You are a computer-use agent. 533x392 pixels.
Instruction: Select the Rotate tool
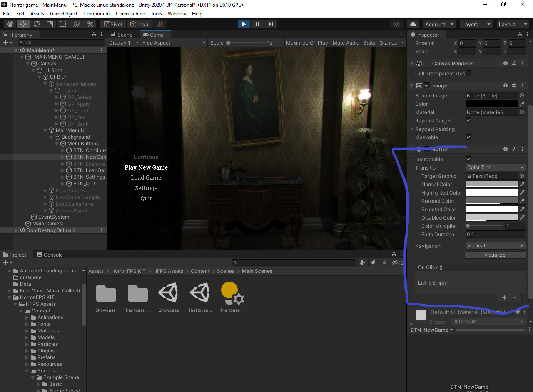(x=36, y=24)
